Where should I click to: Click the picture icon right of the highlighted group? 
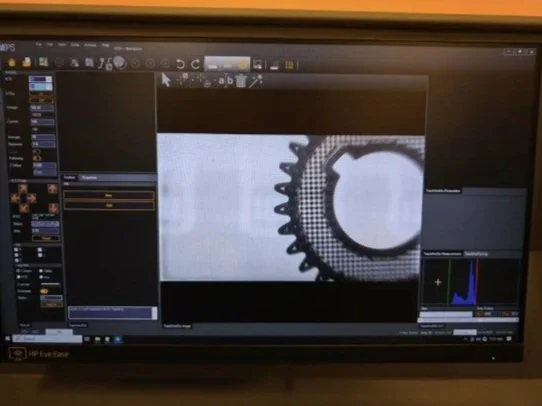pyautogui.click(x=258, y=65)
